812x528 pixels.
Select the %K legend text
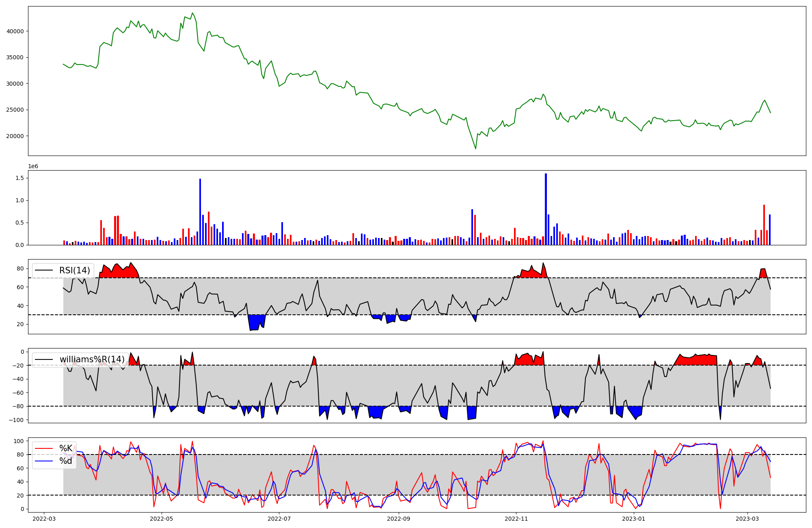[x=66, y=448]
